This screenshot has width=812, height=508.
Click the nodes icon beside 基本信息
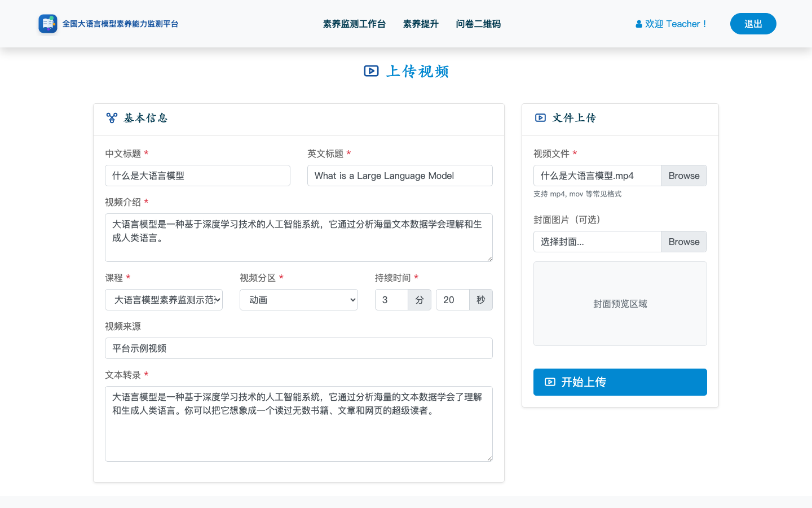tap(112, 118)
